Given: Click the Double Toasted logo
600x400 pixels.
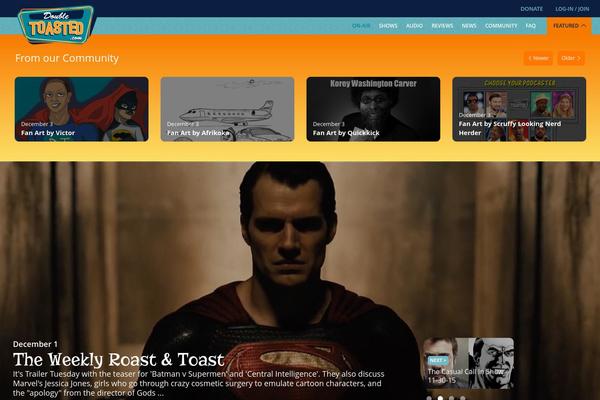Looking at the screenshot, I should (56, 25).
